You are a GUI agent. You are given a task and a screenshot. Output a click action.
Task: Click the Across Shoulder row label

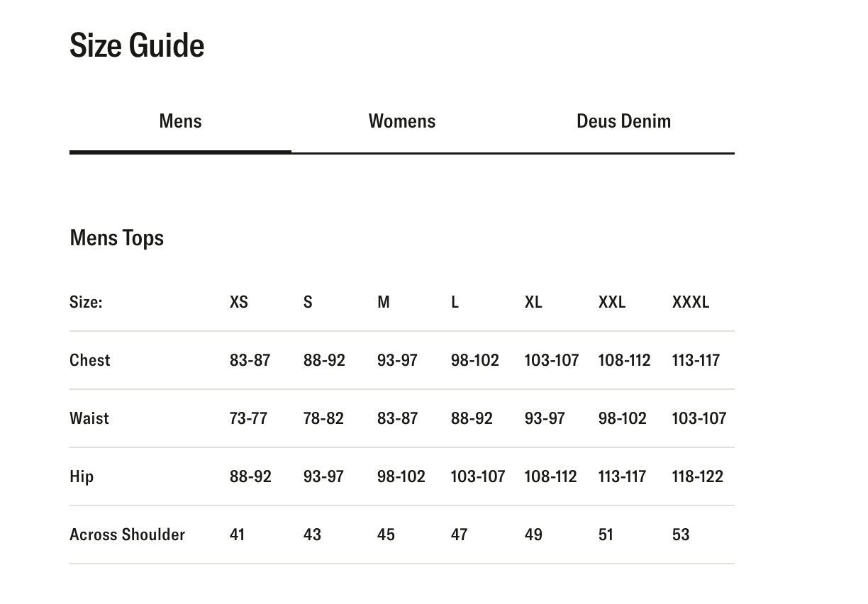[x=127, y=535]
